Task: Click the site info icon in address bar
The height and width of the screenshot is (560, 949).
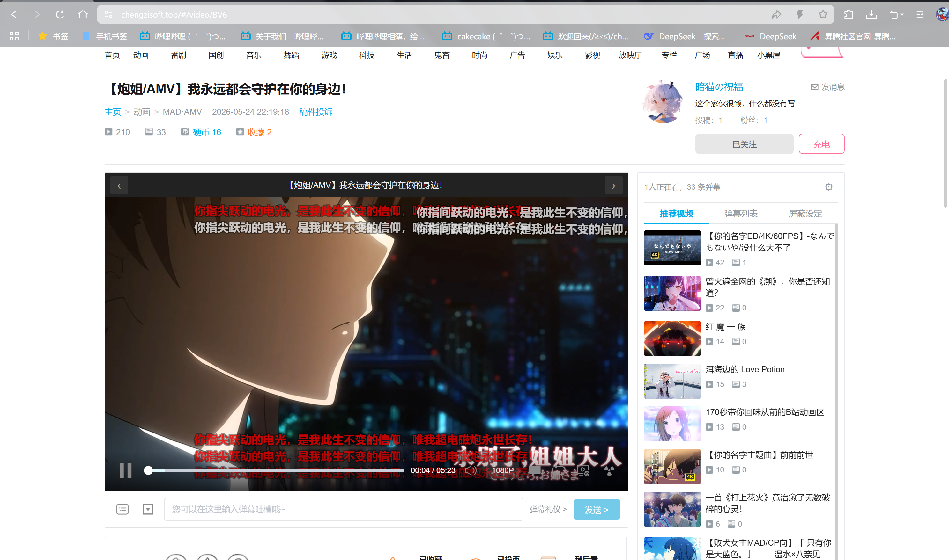Action: pos(109,15)
